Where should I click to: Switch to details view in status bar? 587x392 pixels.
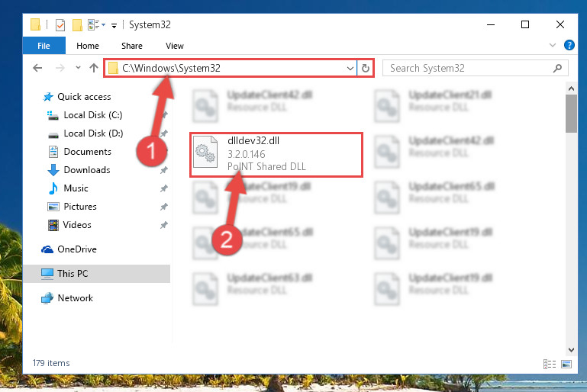(x=550, y=364)
